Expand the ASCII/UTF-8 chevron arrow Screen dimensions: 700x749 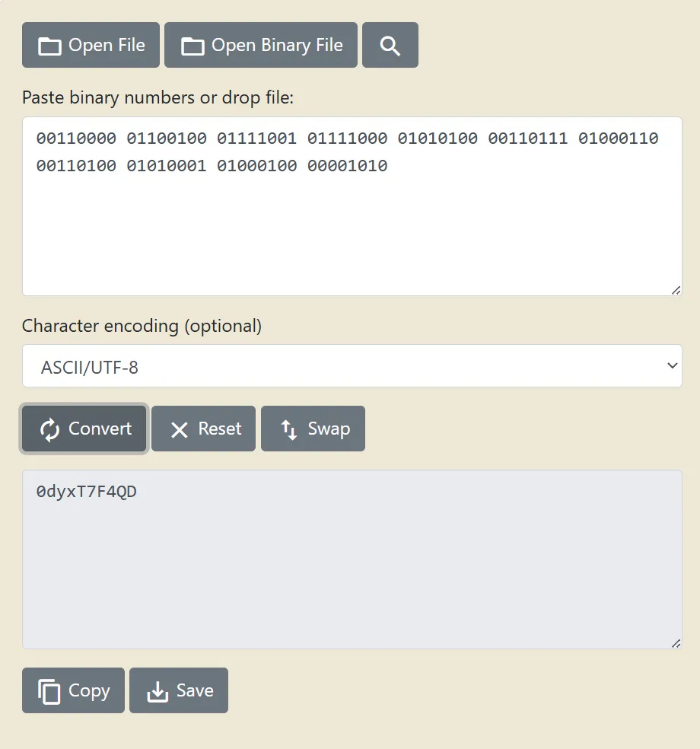672,366
